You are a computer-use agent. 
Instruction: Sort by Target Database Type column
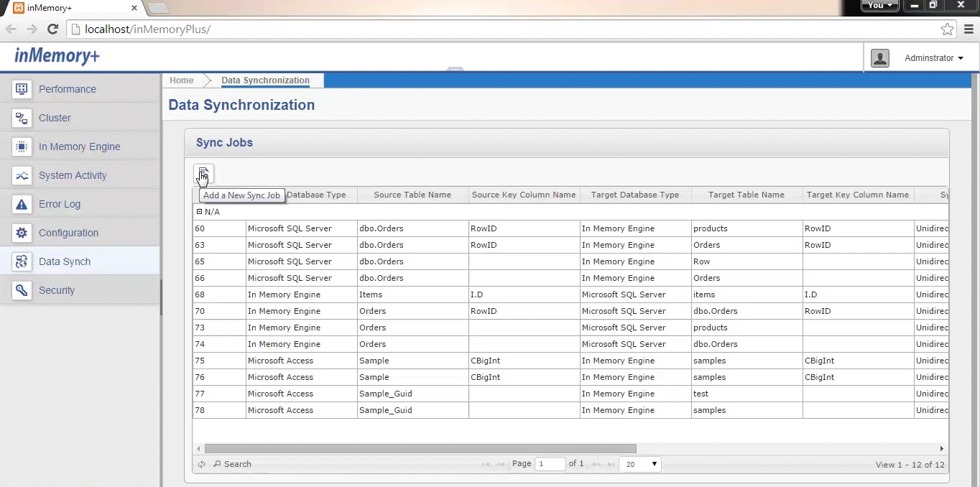(635, 195)
